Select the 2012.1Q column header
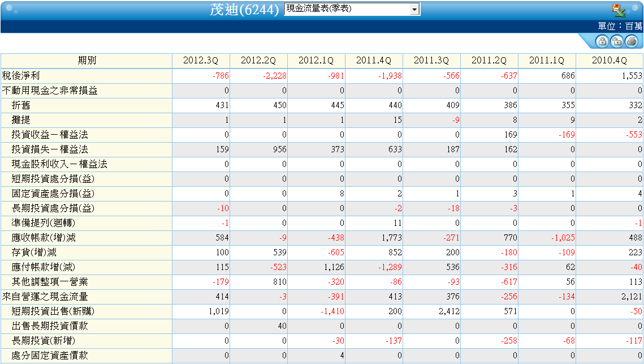Screen dimensions: 644x364 (x=316, y=61)
